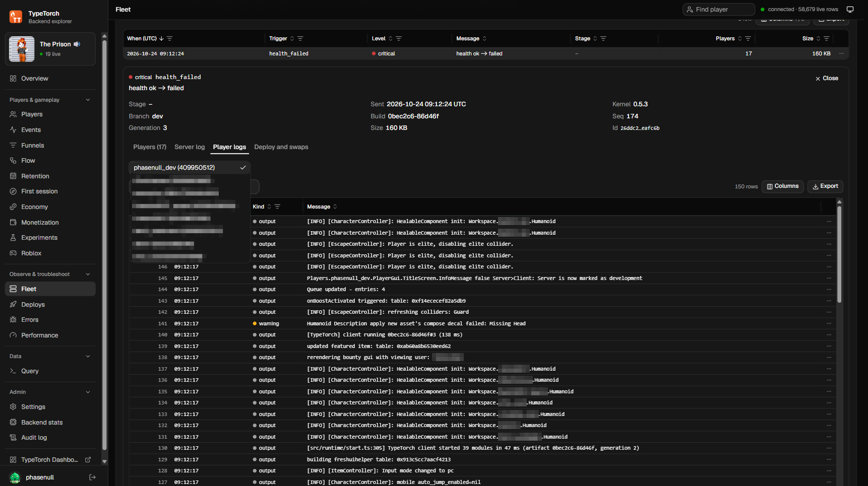Viewport: 868px width, 486px height.
Task: Click the 'connected · 58,679 live rows' status
Action: point(799,10)
